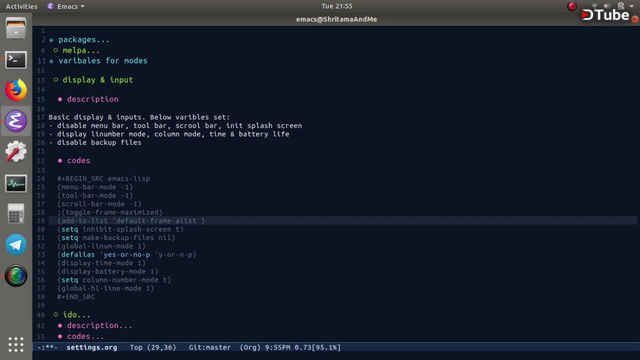Expand the folded description... heading on line 42

[x=99, y=325]
